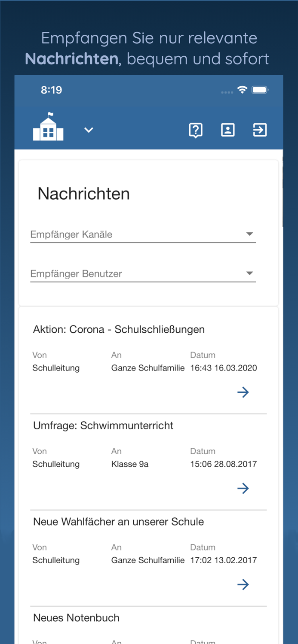Open Neue Wahlfächer message via arrow

243,584
